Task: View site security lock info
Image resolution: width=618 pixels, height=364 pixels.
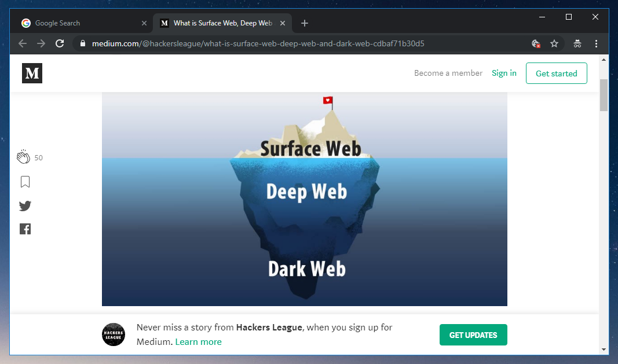Action: (x=82, y=43)
